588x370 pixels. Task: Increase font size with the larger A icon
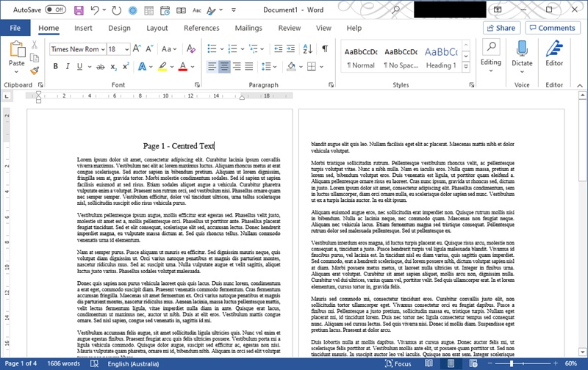click(x=137, y=48)
